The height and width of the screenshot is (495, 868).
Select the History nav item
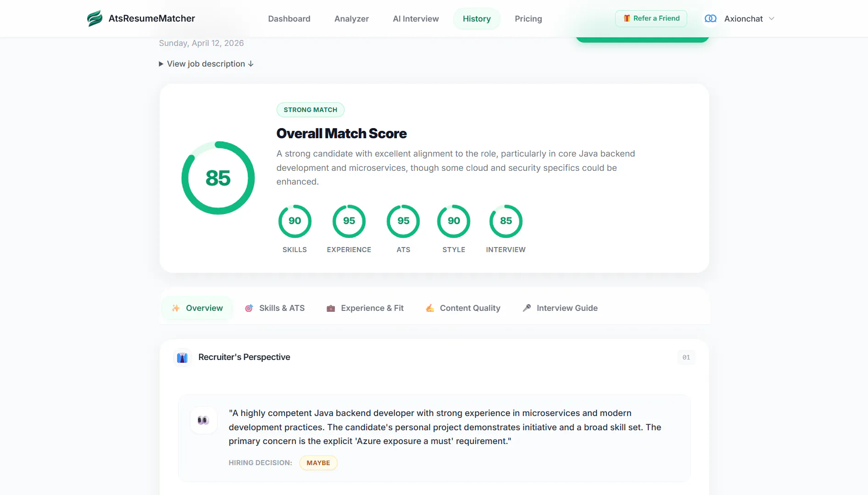[477, 19]
